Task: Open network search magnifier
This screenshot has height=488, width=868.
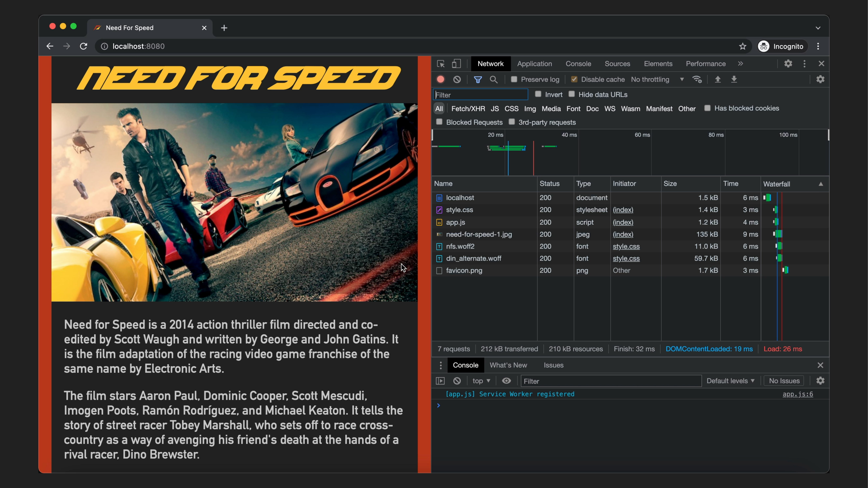Action: point(494,80)
